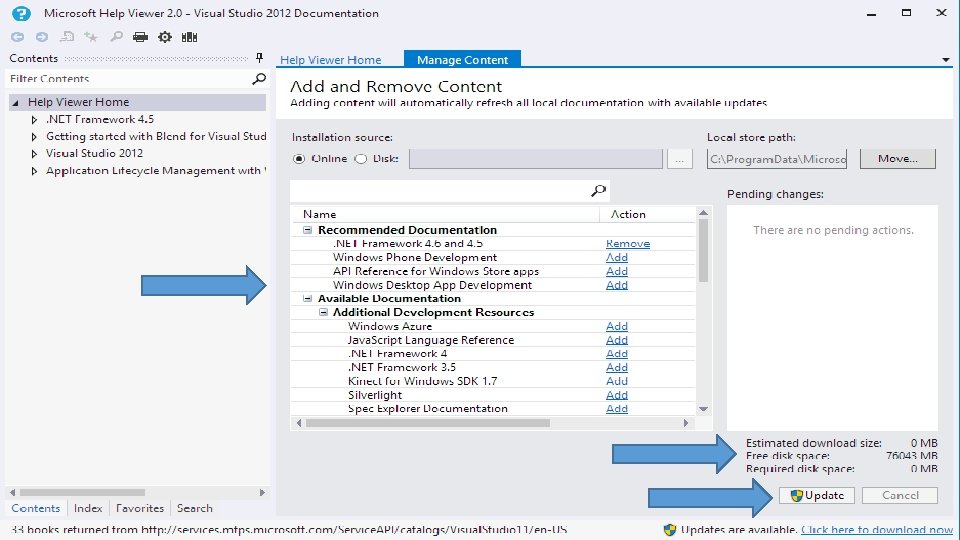
Task: Click the content list search magnifier
Action: 598,191
